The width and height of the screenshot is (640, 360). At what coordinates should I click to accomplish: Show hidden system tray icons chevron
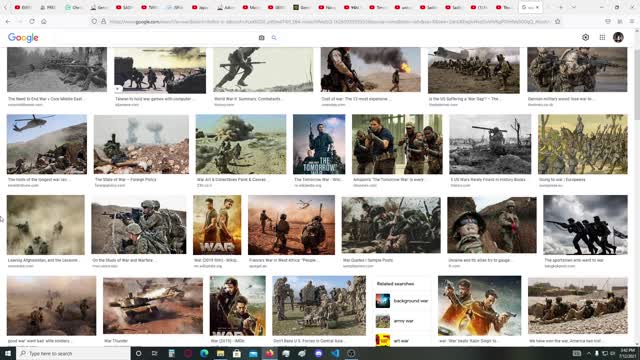click(589, 353)
